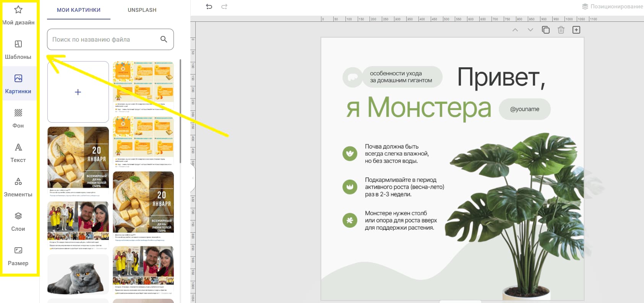The height and width of the screenshot is (303, 644).
Task: Move page down with chevron arrow
Action: click(x=530, y=30)
